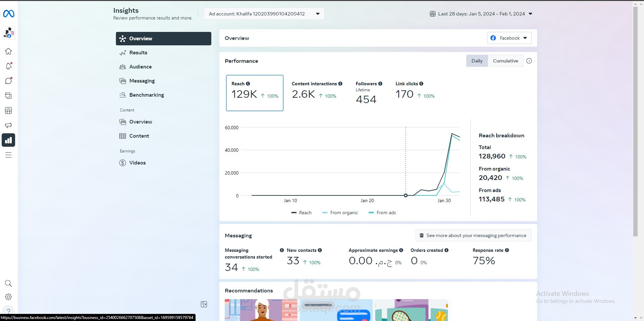Open Inbox chat bubble icon
Screen dimensions: 644x321
pos(8,81)
